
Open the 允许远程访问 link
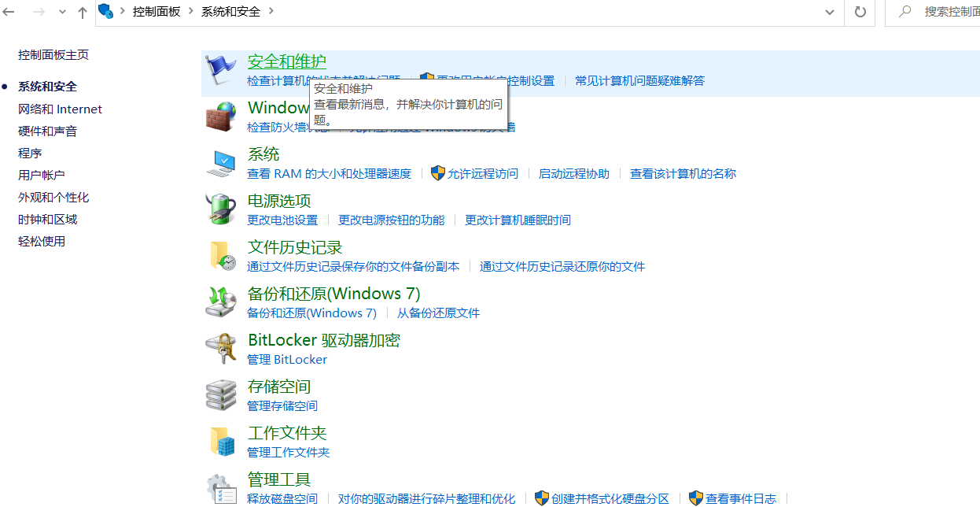point(482,174)
